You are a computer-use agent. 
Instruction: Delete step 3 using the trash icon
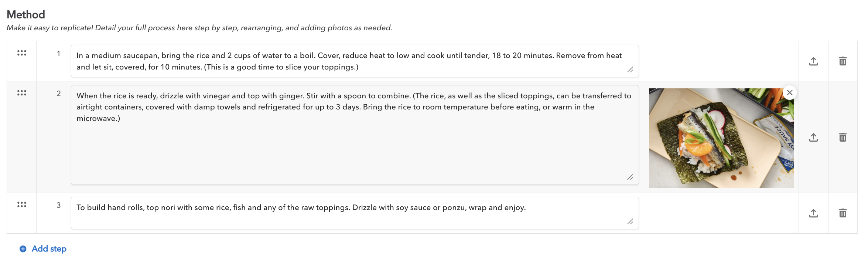click(843, 213)
